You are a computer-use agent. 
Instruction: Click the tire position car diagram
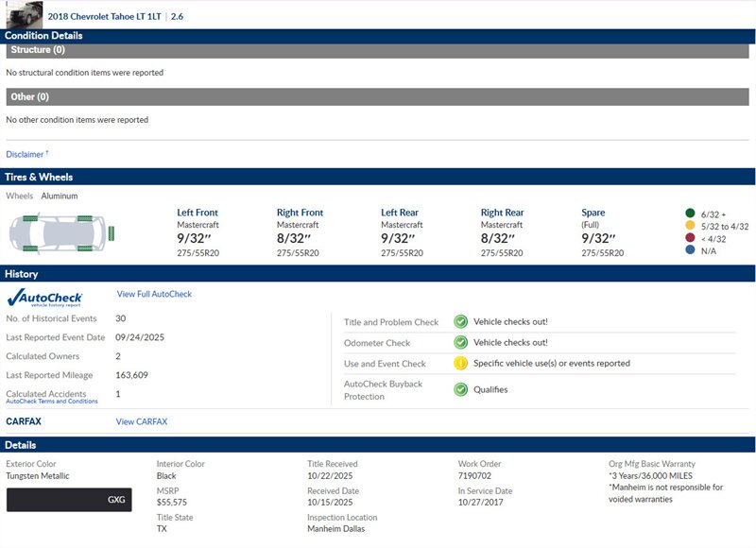(60, 232)
